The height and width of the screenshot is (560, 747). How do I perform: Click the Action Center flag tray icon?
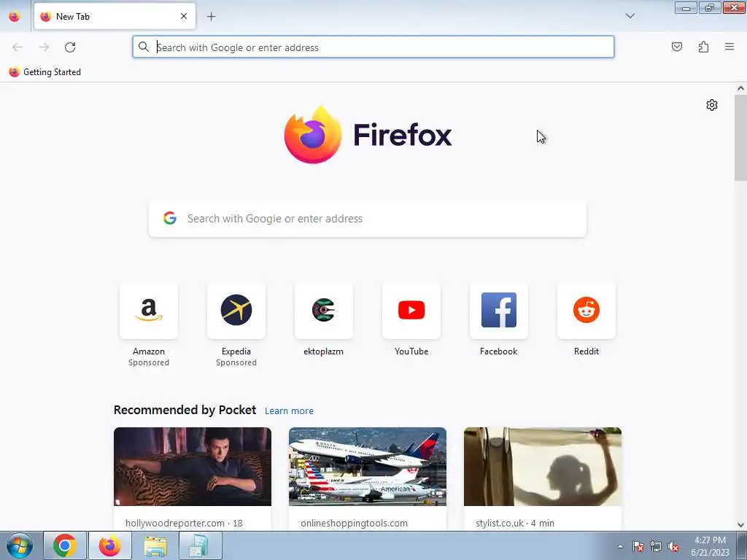(638, 546)
